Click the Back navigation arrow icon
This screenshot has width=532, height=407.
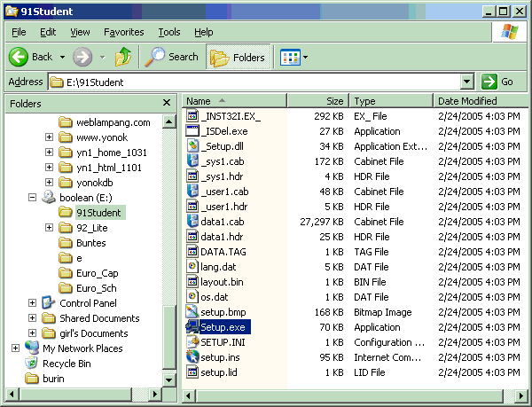[20, 57]
